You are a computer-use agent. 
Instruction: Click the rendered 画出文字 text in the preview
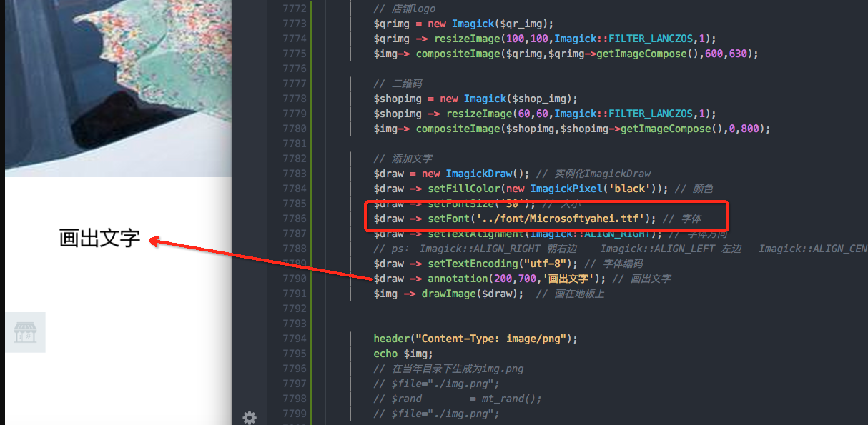click(x=99, y=239)
